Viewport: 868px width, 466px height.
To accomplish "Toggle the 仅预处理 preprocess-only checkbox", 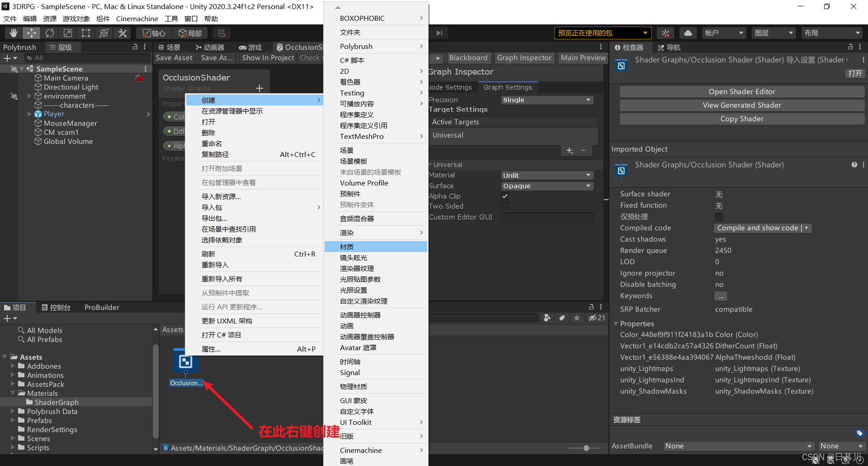I will (719, 217).
